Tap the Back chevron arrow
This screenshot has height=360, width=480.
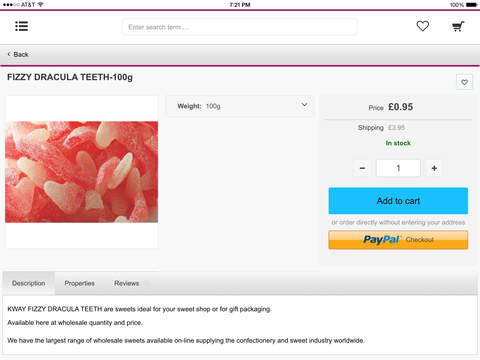click(9, 54)
